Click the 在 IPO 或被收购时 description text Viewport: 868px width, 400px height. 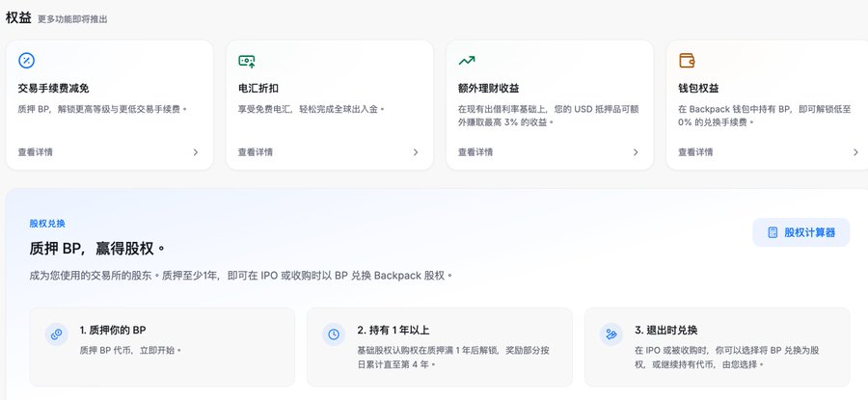[x=727, y=358]
